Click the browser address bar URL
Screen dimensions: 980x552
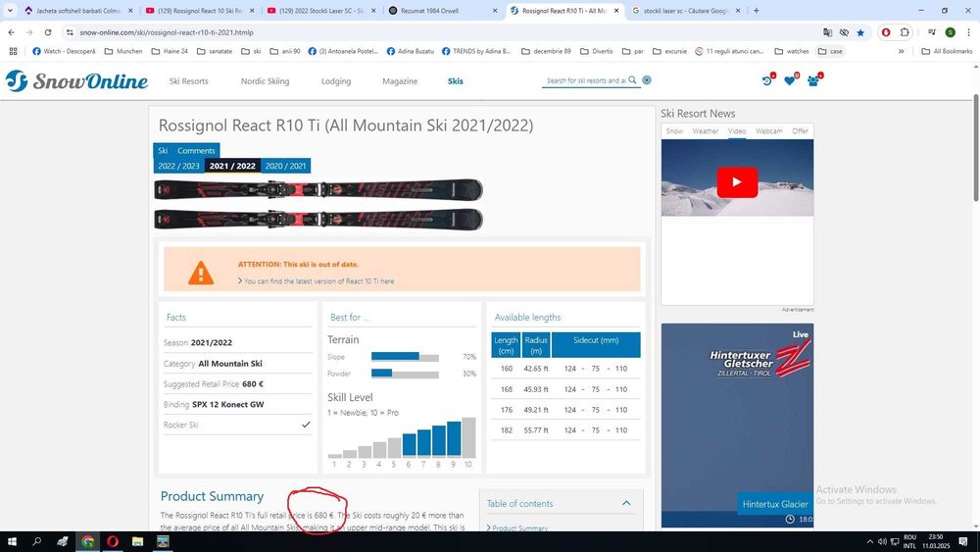coord(167,32)
